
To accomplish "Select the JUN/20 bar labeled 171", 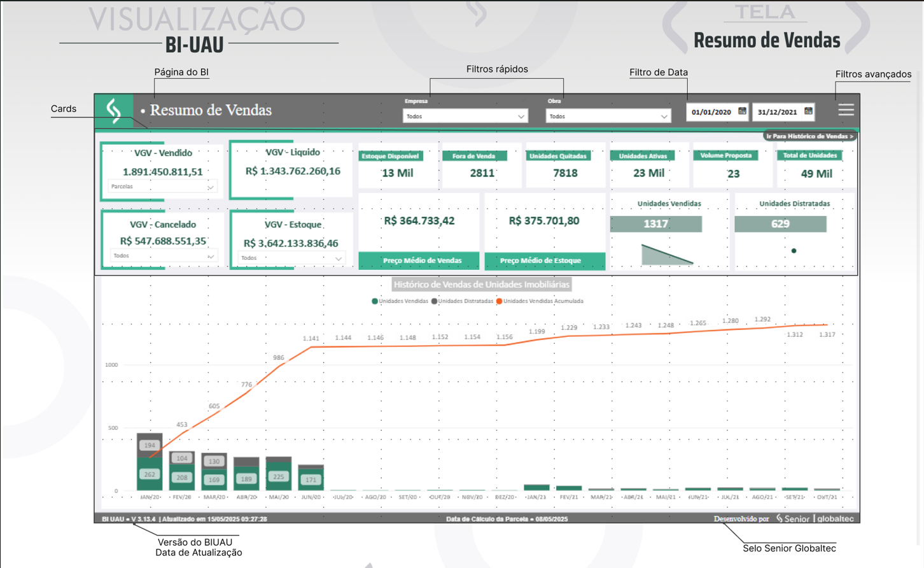I will point(311,479).
